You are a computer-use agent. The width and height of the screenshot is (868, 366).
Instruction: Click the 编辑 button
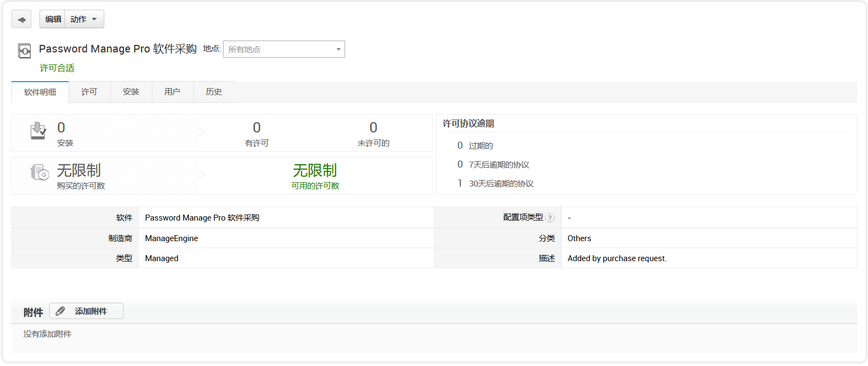click(x=52, y=19)
